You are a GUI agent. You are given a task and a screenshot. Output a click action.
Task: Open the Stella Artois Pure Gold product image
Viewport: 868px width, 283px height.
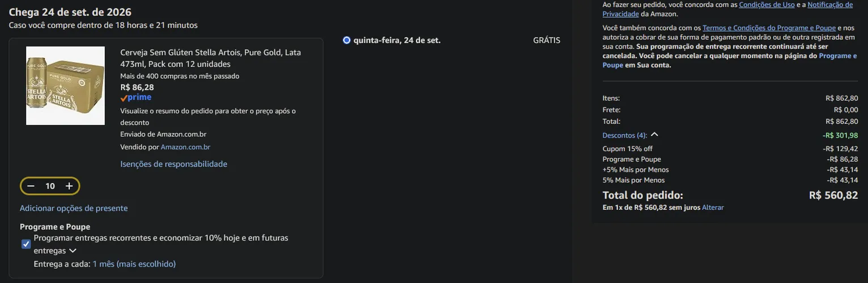pyautogui.click(x=66, y=85)
